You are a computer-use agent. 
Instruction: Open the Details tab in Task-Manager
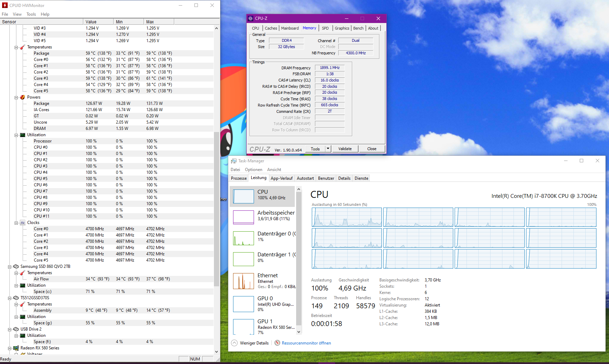344,178
